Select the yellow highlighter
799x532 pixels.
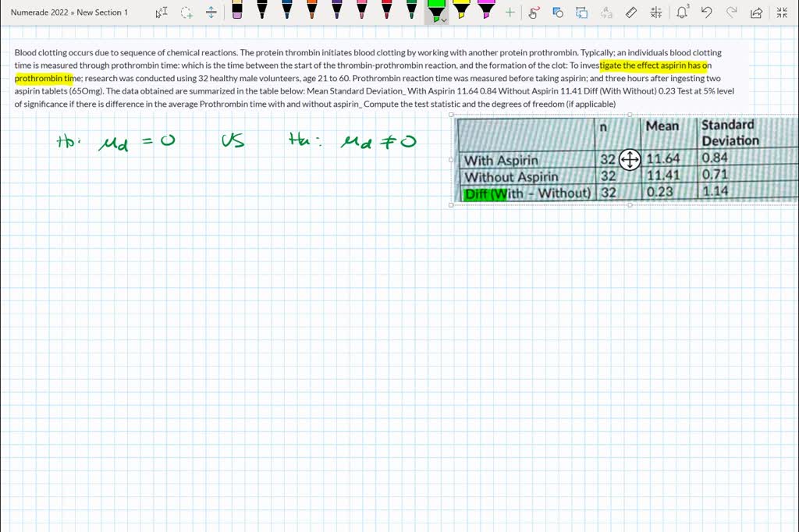coord(461,9)
